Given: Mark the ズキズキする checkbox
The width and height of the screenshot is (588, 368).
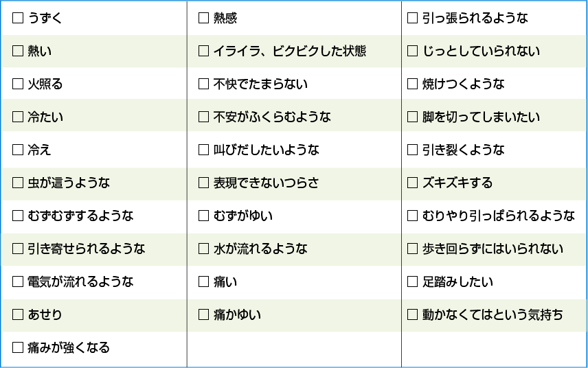Looking at the screenshot, I should (413, 183).
